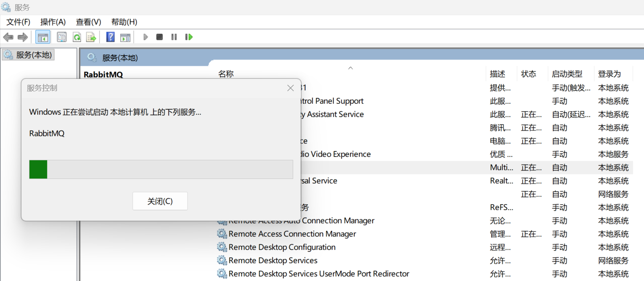This screenshot has height=281, width=644.
Task: Close the 服务控制 dialog with the X
Action: [x=290, y=88]
